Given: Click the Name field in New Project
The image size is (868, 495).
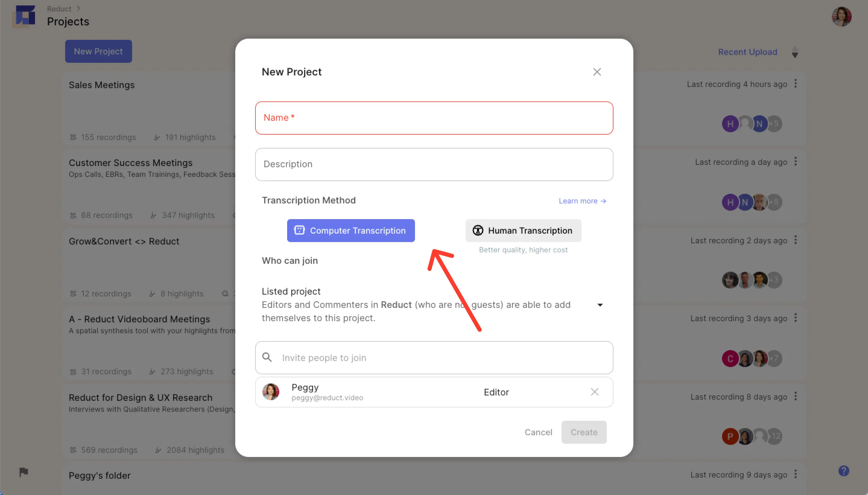Looking at the screenshot, I should [x=434, y=118].
